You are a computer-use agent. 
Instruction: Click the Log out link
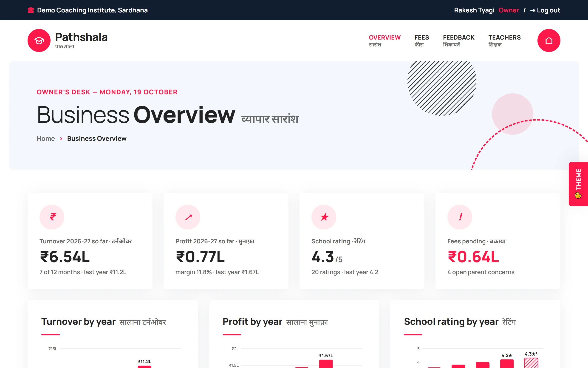click(545, 10)
